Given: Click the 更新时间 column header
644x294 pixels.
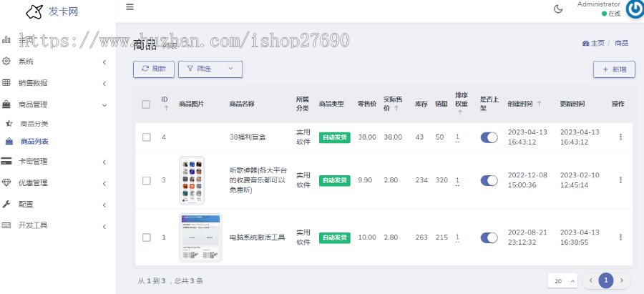Looking at the screenshot, I should [572, 104].
